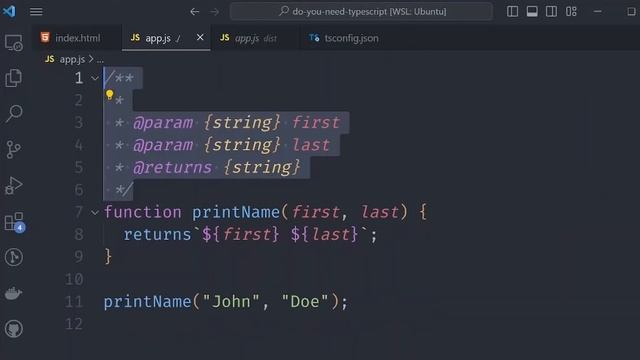Toggle the bottom panel layout
The image size is (640, 360).
[532, 11]
